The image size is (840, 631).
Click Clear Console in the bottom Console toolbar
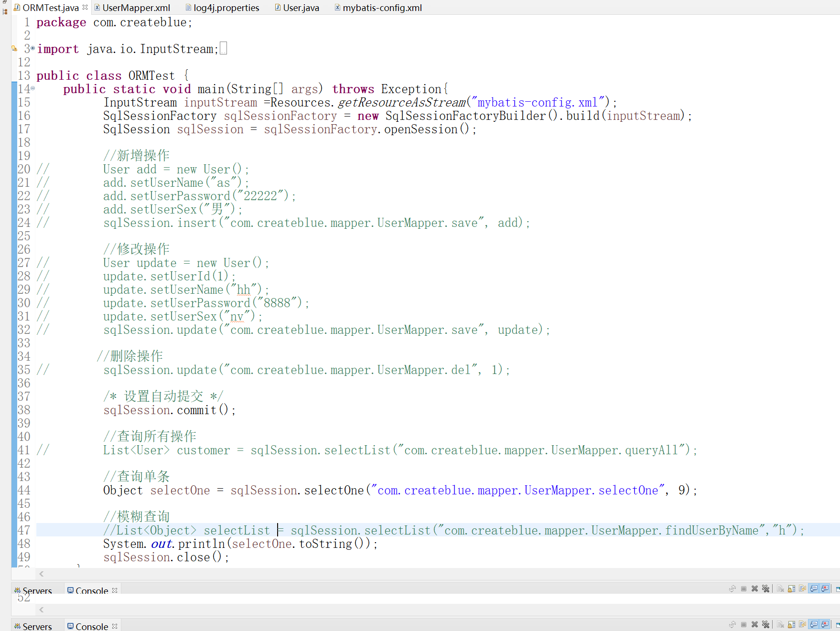tap(780, 624)
